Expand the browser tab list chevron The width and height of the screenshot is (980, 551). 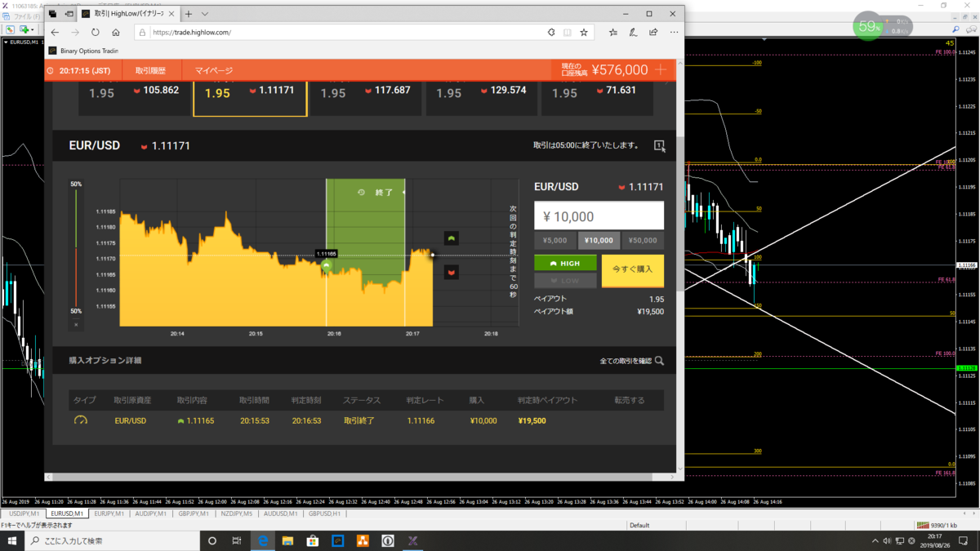click(x=205, y=14)
